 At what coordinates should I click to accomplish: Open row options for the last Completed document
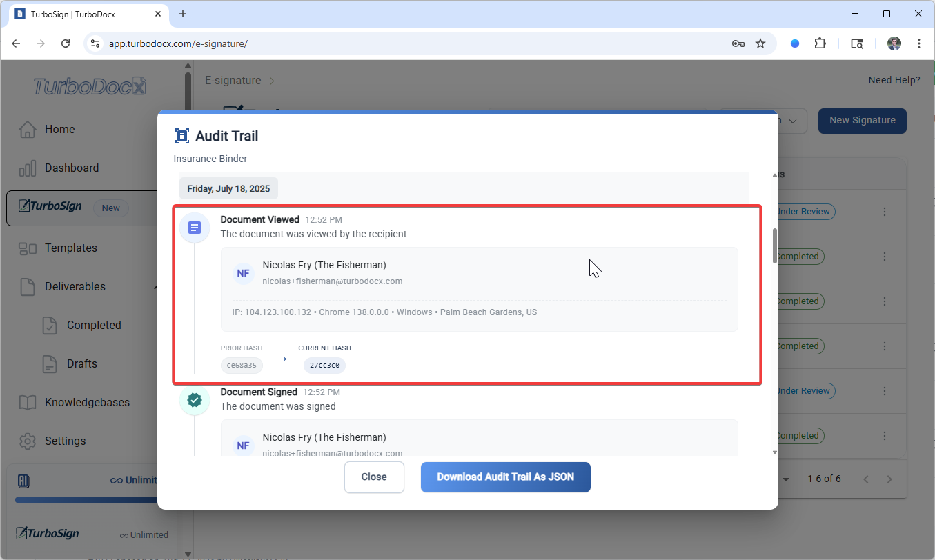885,435
